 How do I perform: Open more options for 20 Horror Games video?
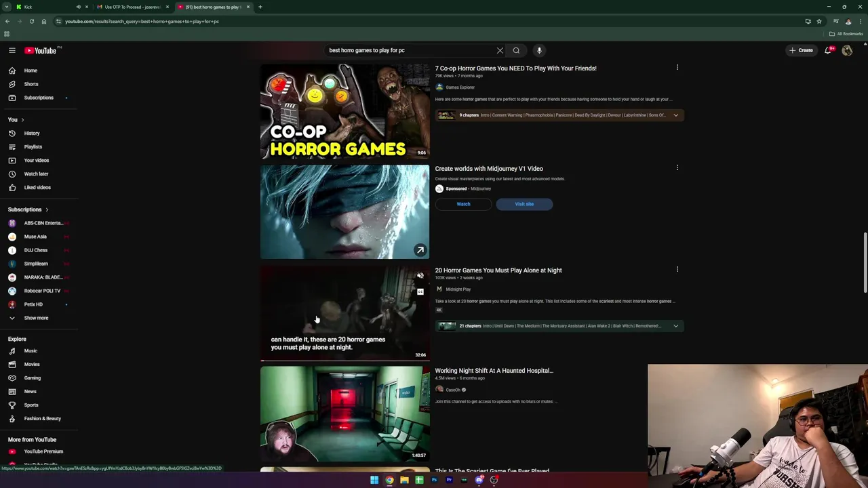click(677, 269)
